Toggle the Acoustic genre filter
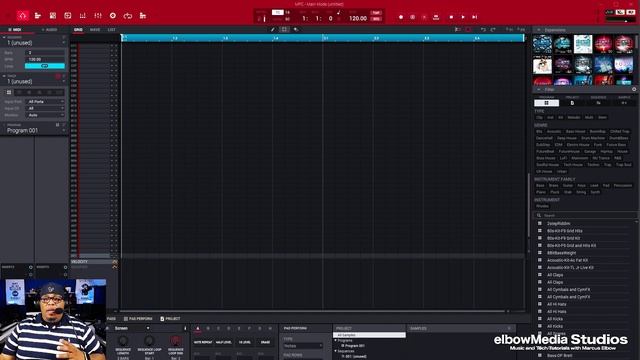The image size is (640, 360). coord(554,131)
